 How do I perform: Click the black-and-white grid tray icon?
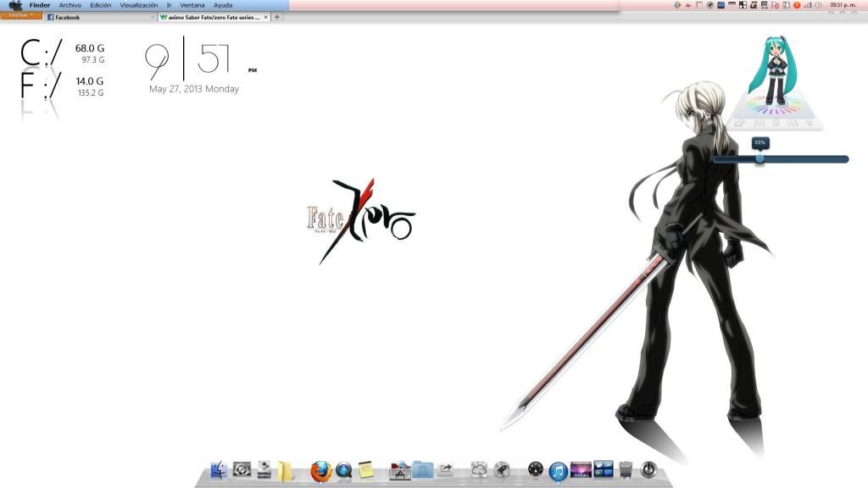[x=743, y=5]
